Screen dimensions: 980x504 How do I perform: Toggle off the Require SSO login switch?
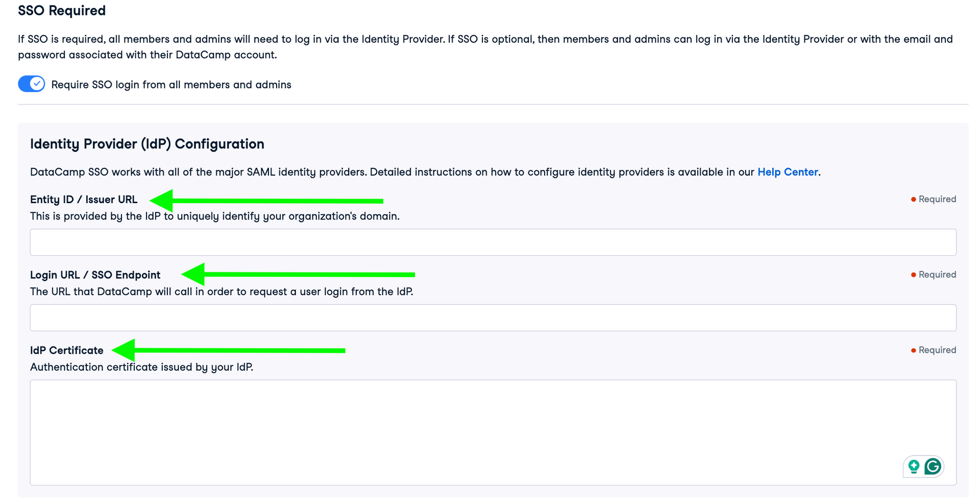(32, 84)
